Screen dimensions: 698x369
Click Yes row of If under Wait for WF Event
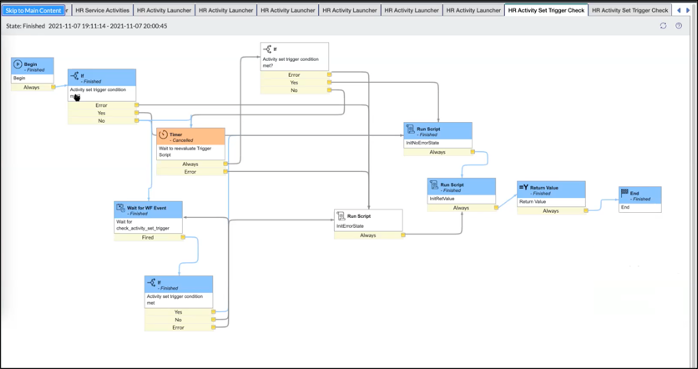click(x=179, y=312)
